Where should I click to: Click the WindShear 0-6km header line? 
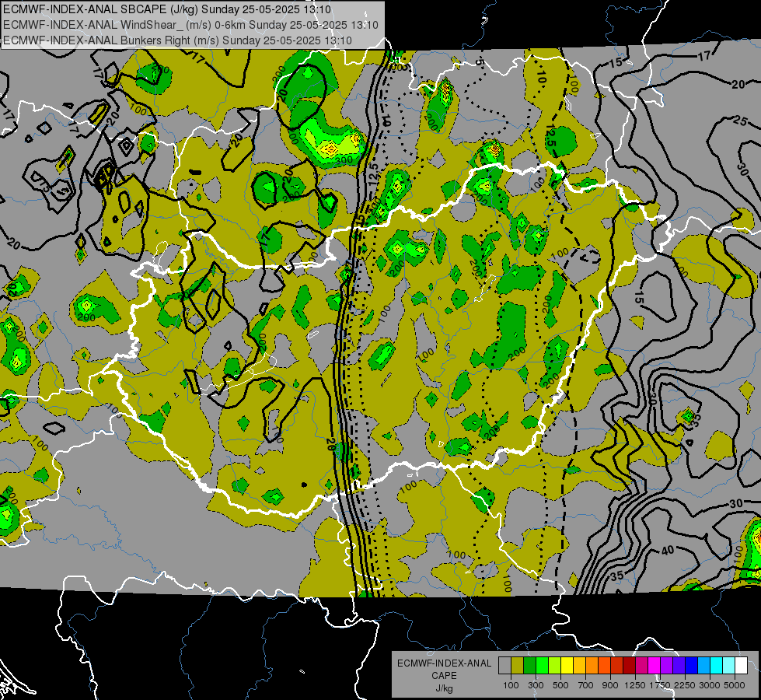tap(190, 25)
